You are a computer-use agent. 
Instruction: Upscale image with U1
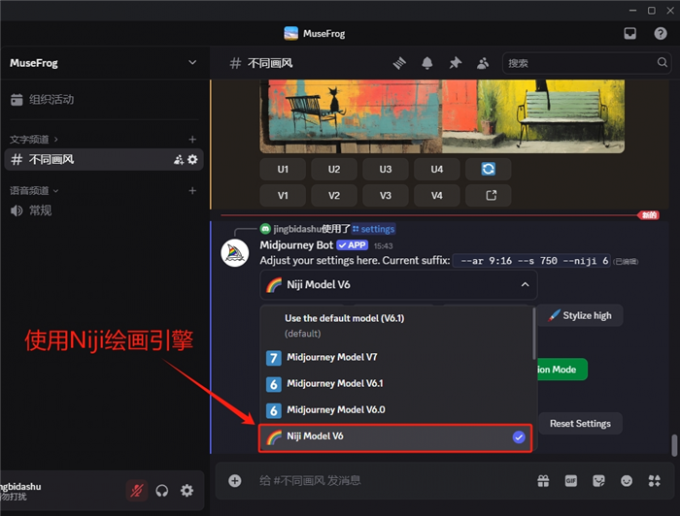(283, 169)
